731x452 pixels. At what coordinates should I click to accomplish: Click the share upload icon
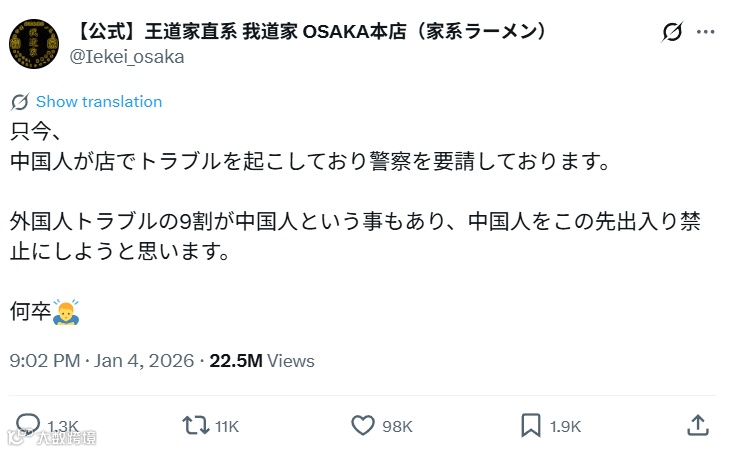click(x=699, y=425)
